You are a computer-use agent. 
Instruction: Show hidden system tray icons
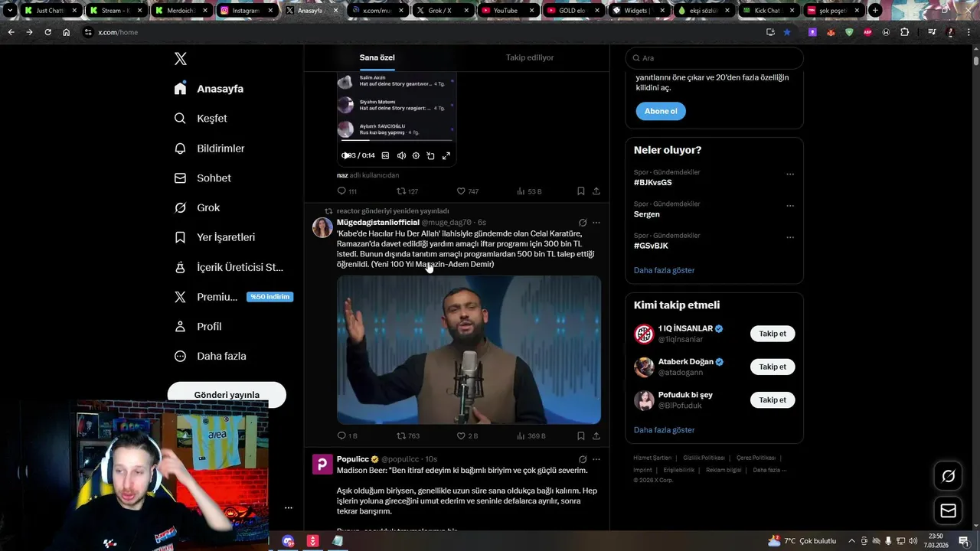pos(851,540)
